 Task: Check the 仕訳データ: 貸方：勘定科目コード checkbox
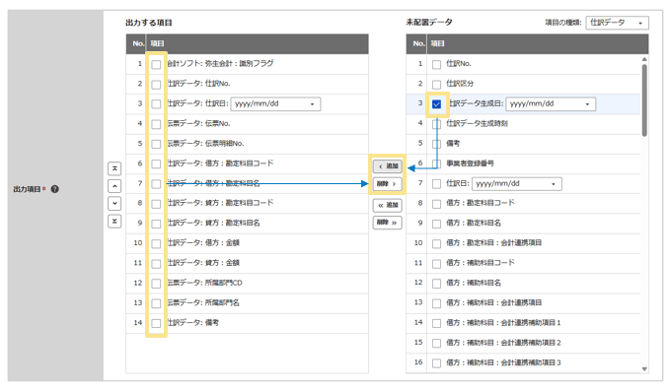(x=156, y=204)
